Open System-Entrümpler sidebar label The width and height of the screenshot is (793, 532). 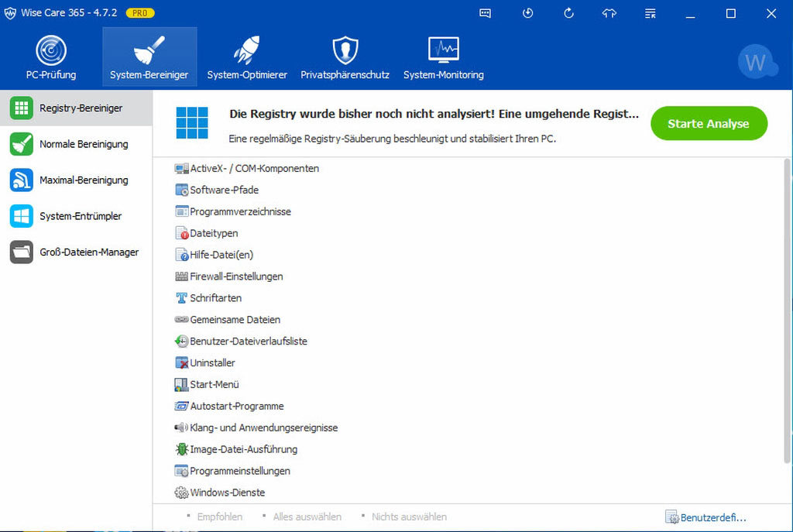point(81,216)
